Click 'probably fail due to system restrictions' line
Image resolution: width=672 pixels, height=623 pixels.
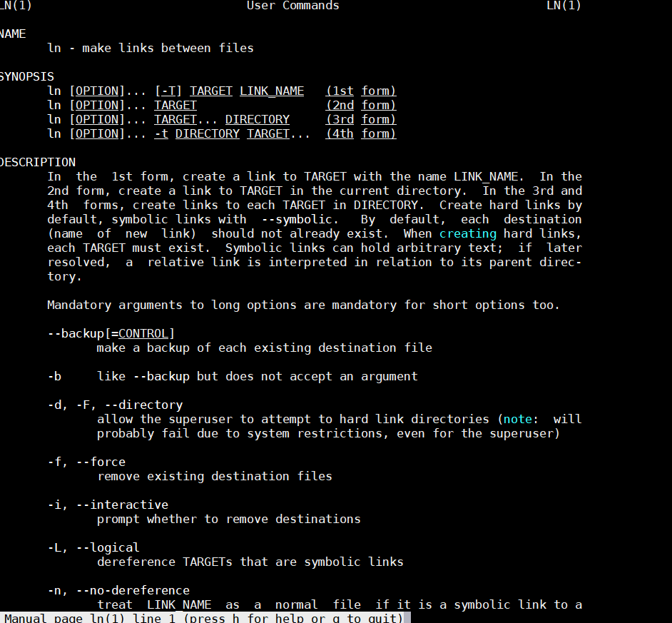pyautogui.click(x=328, y=434)
